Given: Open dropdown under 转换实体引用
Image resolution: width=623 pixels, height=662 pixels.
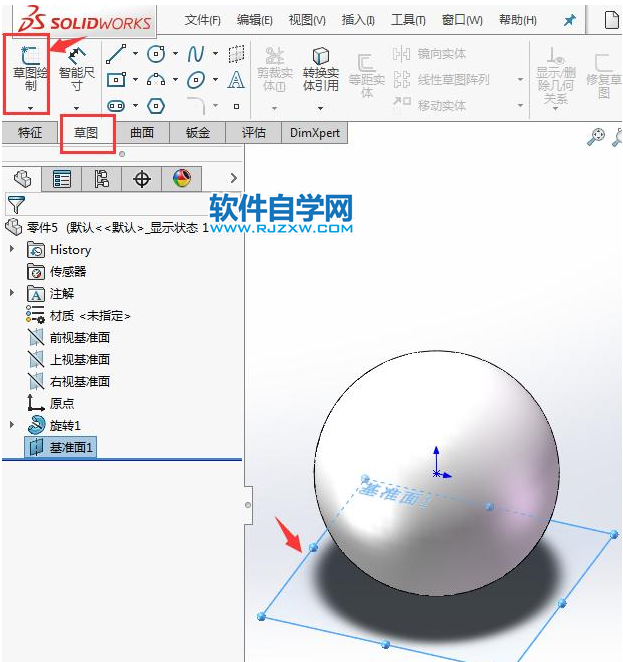Looking at the screenshot, I should [x=320, y=109].
